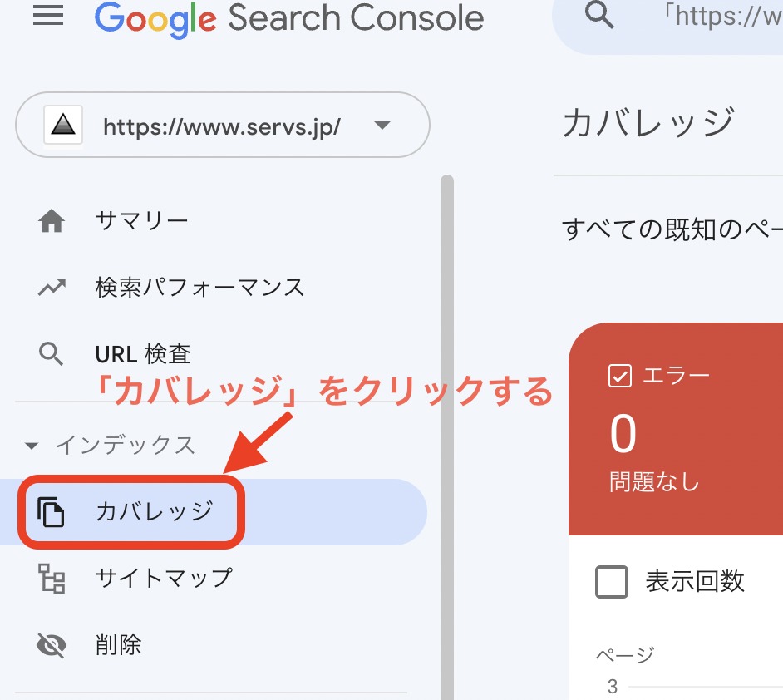Click the search magnifier icon in top bar

[598, 14]
